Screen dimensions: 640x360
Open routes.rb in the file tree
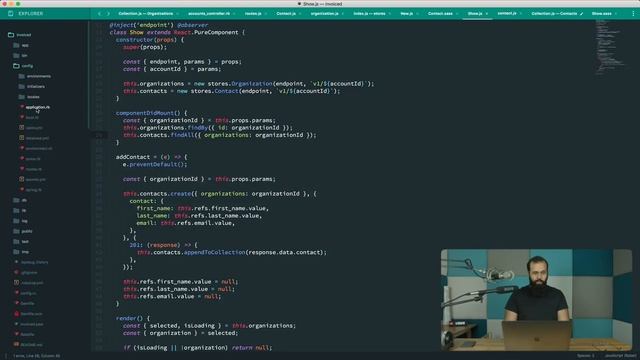pos(33,169)
